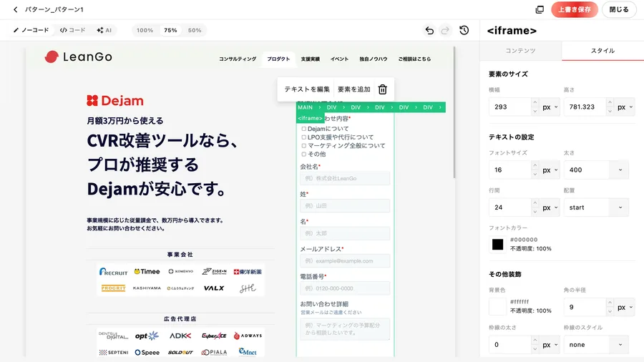Click the ADK agency logo
Image resolution: width=644 pixels, height=362 pixels.
tap(180, 336)
